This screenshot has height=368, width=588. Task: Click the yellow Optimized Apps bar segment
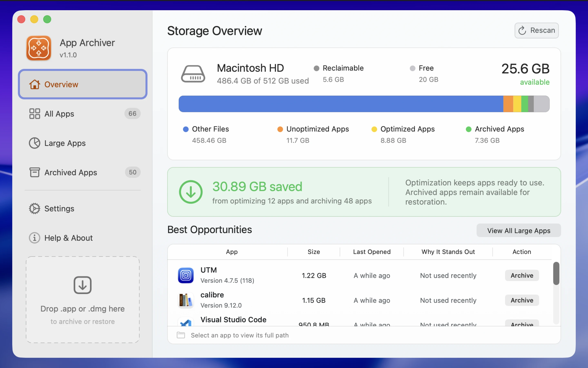[x=517, y=104]
